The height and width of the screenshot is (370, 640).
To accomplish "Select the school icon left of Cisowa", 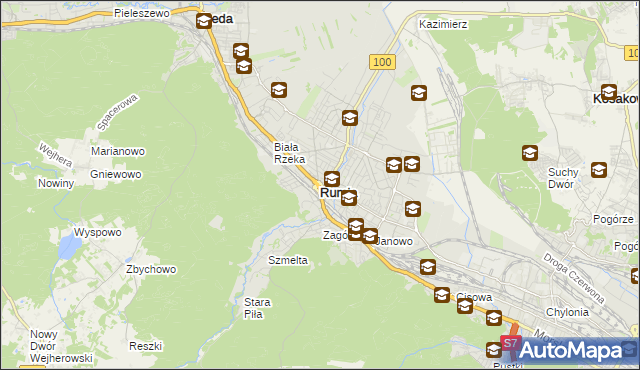I will pyautogui.click(x=442, y=295).
